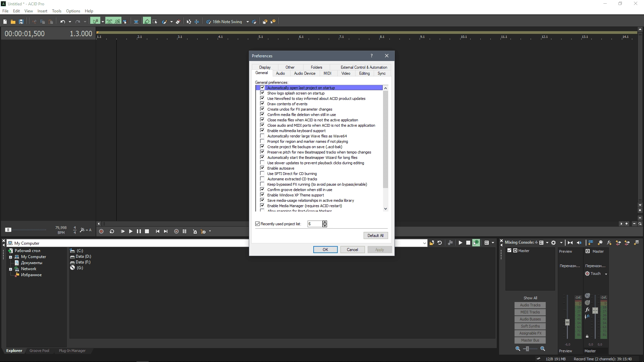The width and height of the screenshot is (644, 362).
Task: Open the Insert menu
Action: point(42,11)
